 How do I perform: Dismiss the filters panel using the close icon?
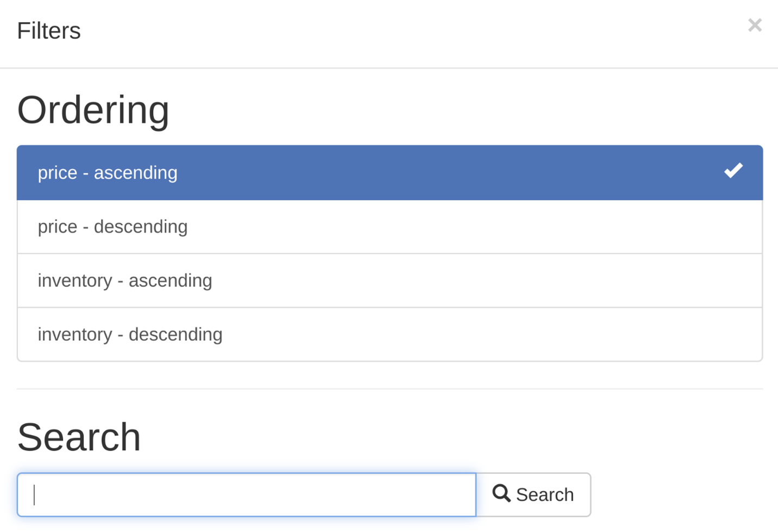coord(755,25)
